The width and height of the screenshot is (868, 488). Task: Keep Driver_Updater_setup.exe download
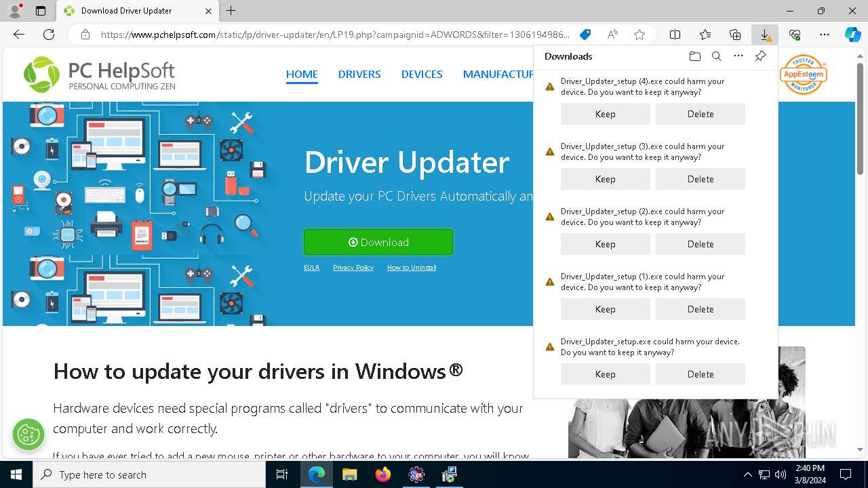pyautogui.click(x=606, y=374)
